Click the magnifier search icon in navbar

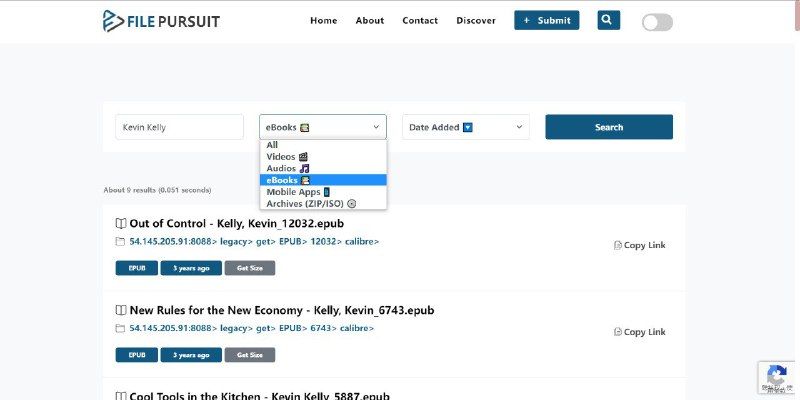pyautogui.click(x=608, y=20)
